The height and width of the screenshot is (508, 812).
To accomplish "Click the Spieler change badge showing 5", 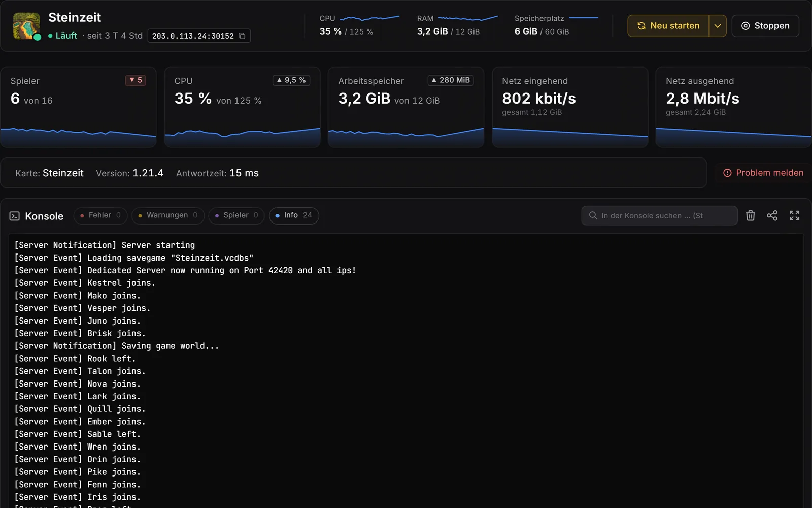I will (x=136, y=80).
